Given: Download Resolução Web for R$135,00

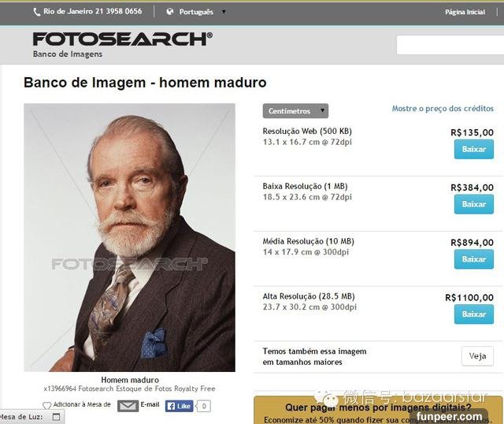Looking at the screenshot, I should [x=474, y=149].
